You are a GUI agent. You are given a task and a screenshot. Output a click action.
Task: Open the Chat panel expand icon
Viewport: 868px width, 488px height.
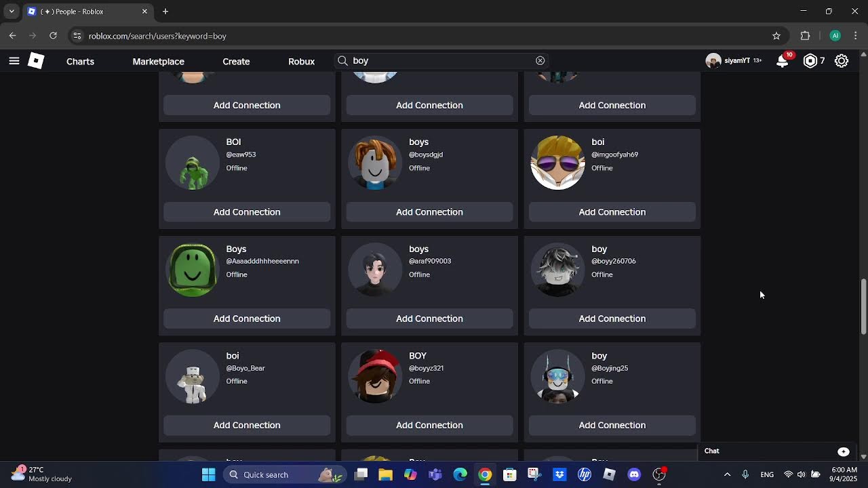844,451
